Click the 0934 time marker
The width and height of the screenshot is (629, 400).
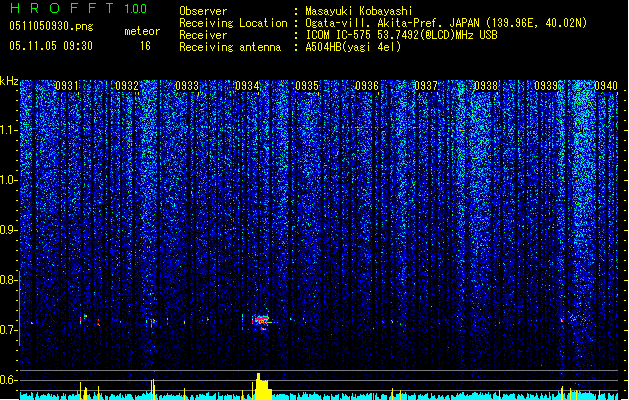(247, 86)
